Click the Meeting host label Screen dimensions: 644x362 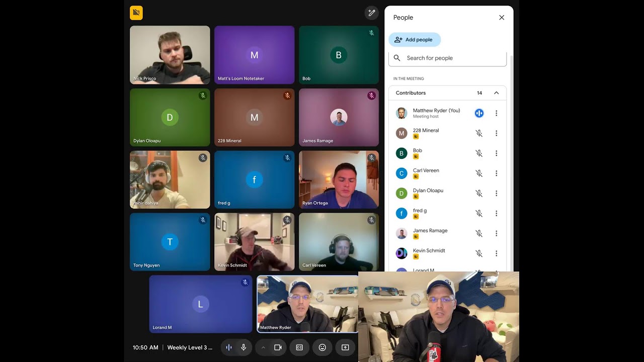[426, 117]
